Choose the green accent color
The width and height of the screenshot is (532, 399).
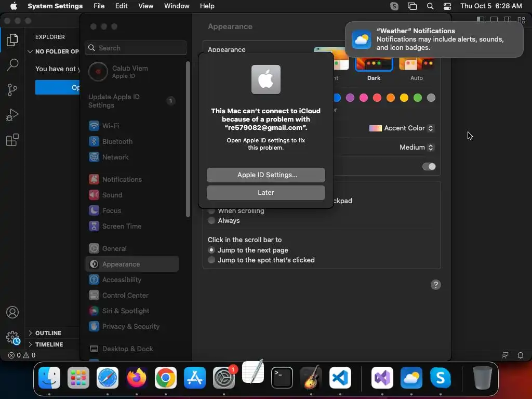(x=418, y=98)
